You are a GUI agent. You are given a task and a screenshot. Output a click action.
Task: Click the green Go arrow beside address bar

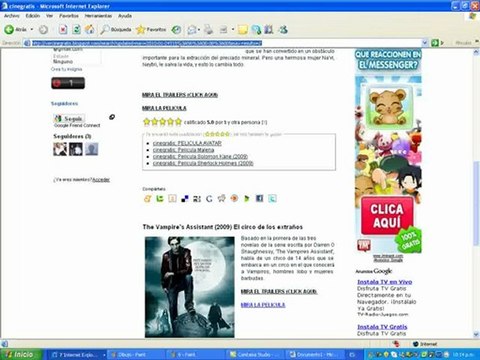(435, 43)
